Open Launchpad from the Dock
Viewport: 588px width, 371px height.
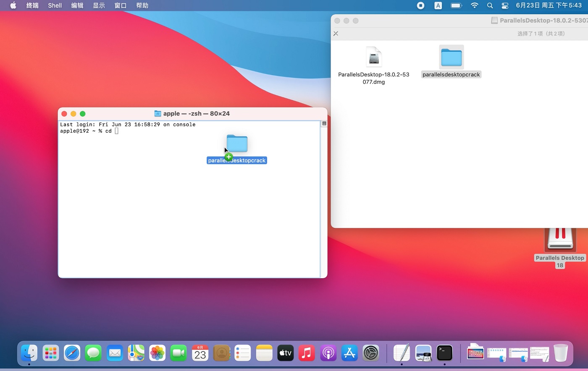[51, 353]
